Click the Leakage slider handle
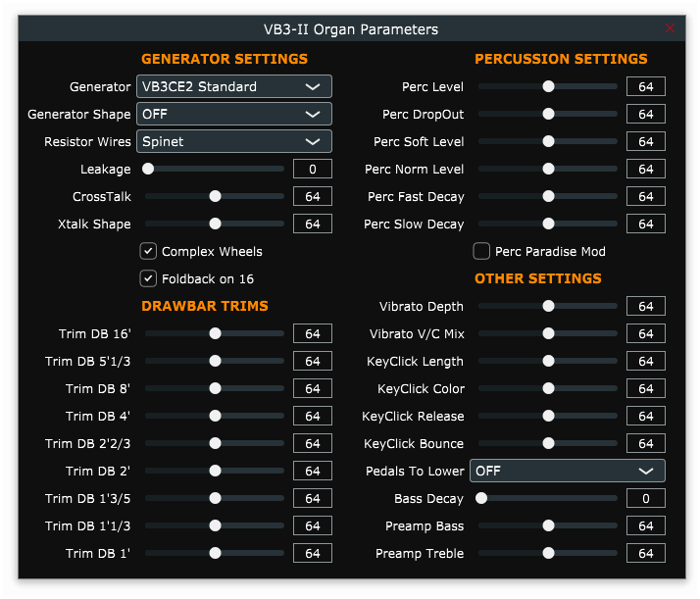 [148, 170]
